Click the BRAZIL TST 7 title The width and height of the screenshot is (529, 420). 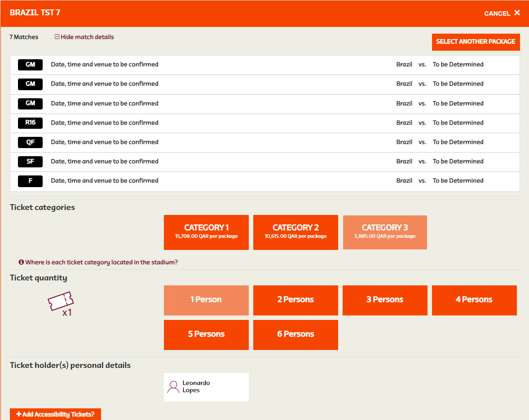click(x=35, y=13)
